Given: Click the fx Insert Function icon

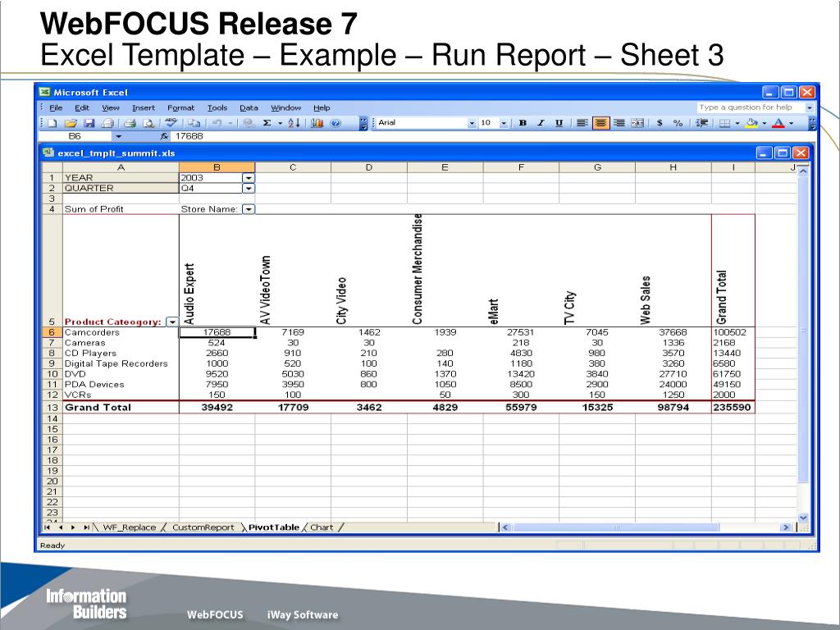Looking at the screenshot, I should 164,136.
